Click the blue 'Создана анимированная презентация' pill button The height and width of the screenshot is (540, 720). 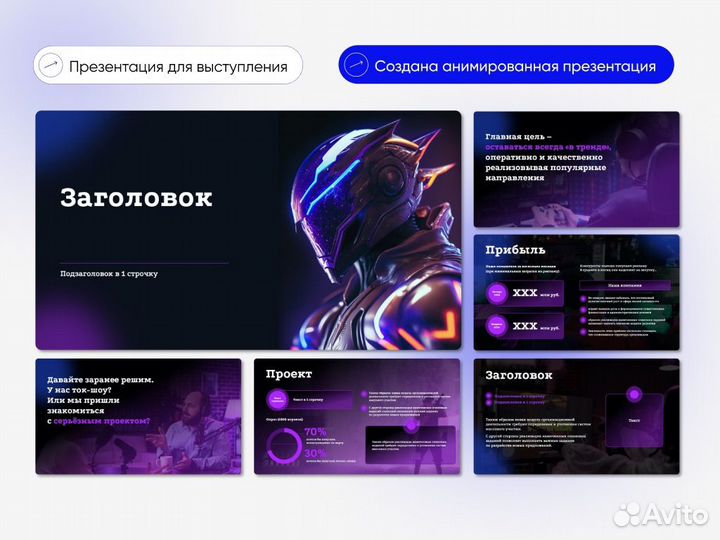tap(506, 65)
